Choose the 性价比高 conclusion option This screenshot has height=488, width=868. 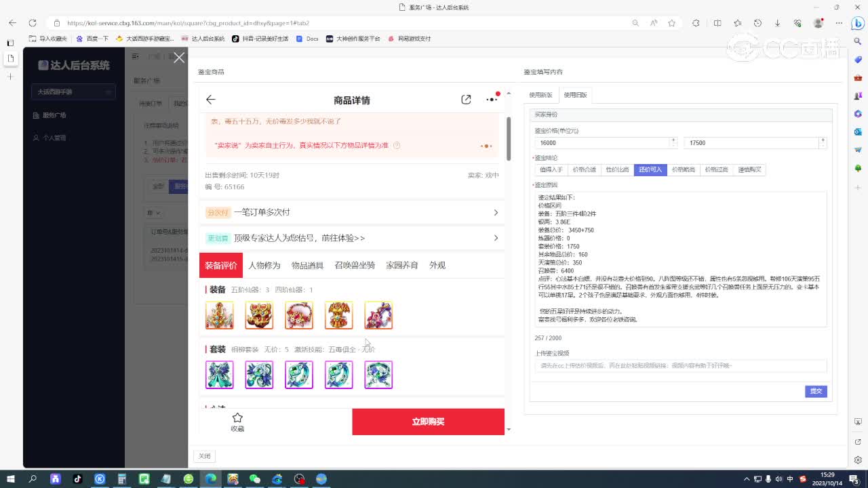point(617,169)
